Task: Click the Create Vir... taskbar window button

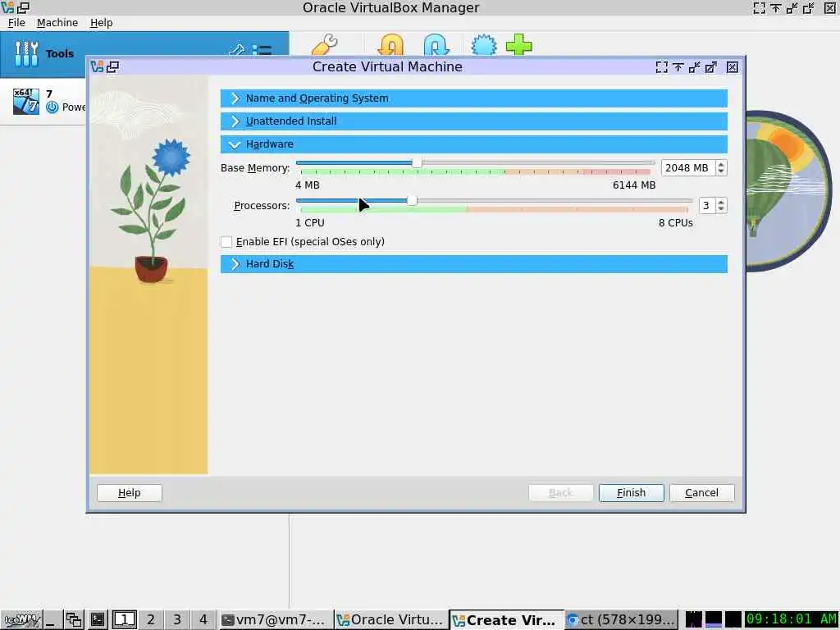Action: pos(506,620)
